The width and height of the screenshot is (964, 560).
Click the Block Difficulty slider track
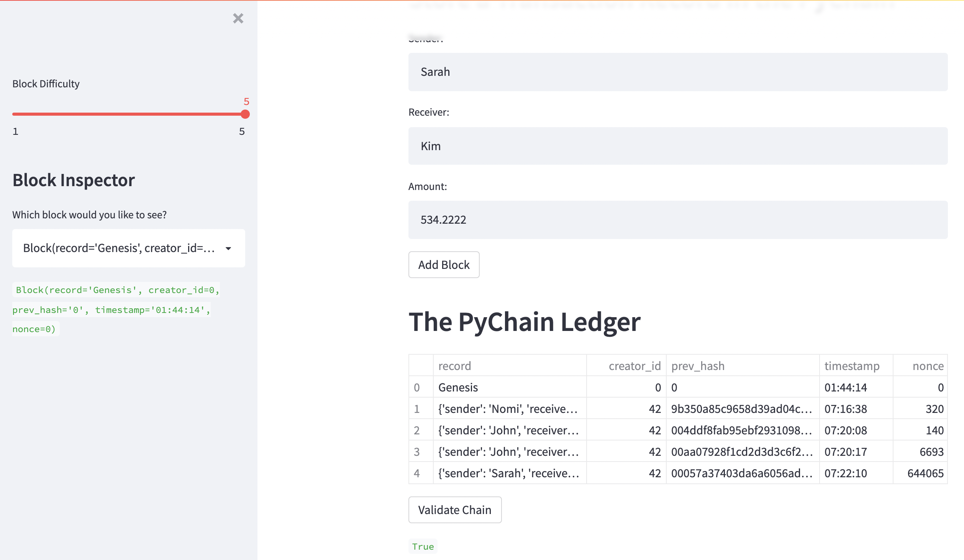coord(129,114)
